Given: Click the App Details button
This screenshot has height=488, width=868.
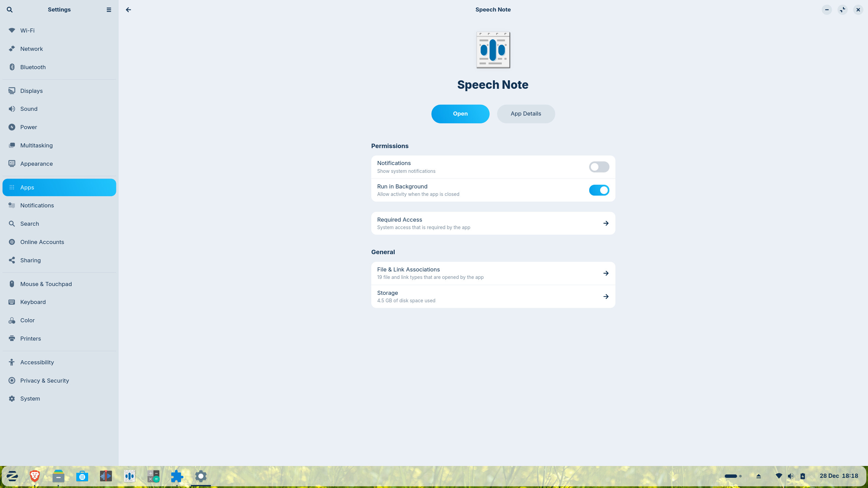Looking at the screenshot, I should 526,114.
